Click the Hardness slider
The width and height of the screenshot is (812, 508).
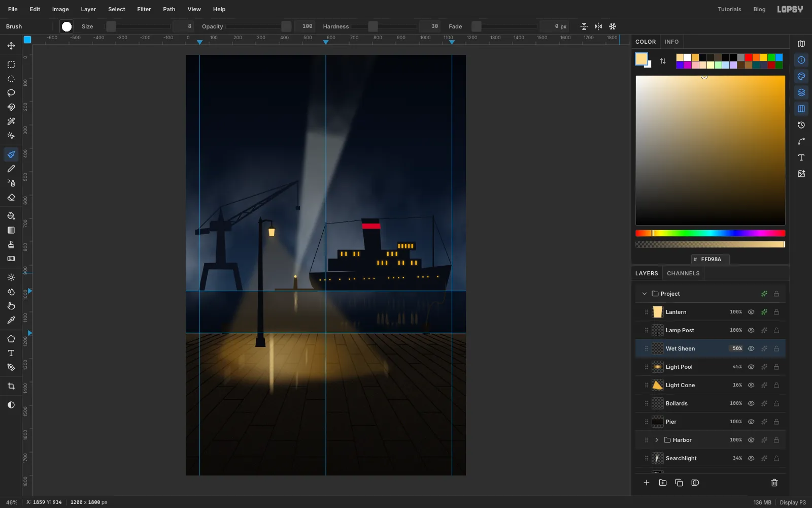[x=385, y=26]
